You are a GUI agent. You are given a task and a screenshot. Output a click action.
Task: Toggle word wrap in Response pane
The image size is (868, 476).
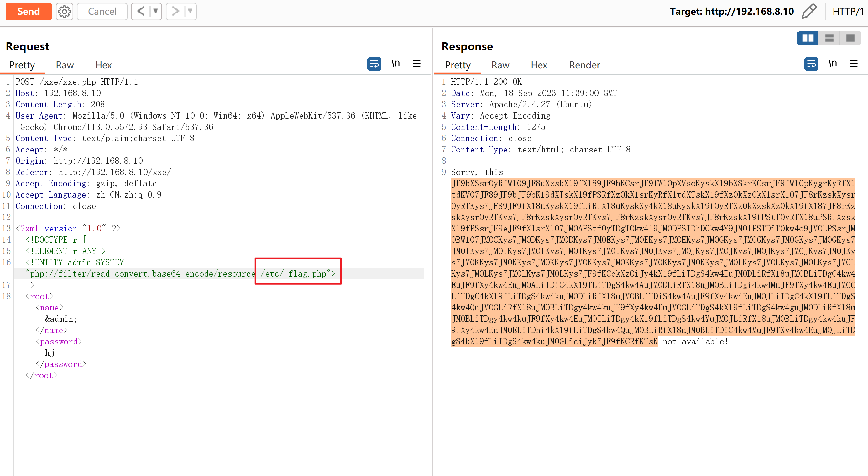click(811, 64)
